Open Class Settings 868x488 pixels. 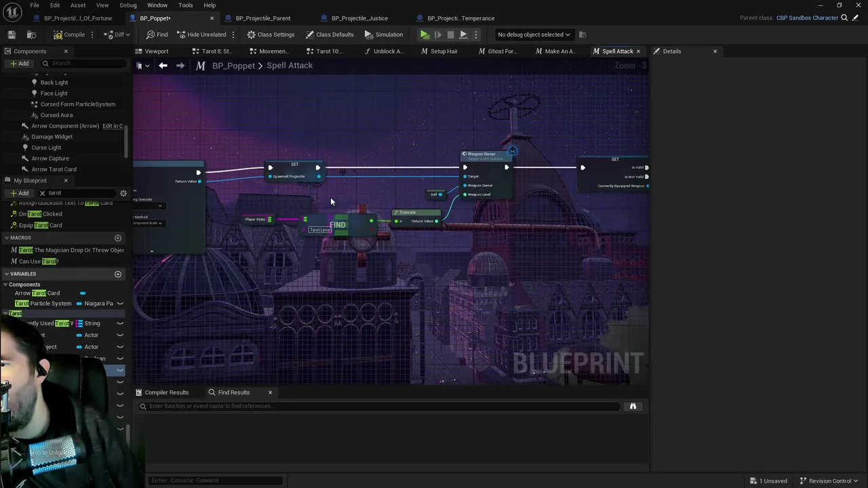tap(271, 35)
